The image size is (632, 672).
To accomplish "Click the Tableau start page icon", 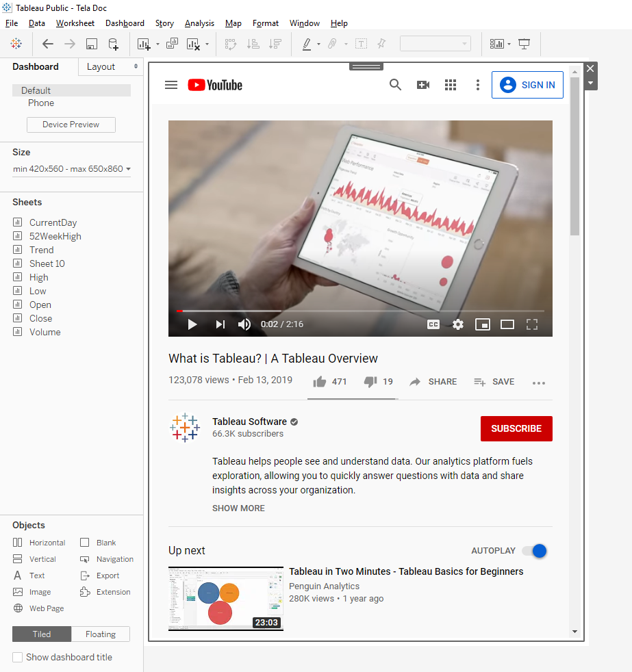I will pos(16,43).
